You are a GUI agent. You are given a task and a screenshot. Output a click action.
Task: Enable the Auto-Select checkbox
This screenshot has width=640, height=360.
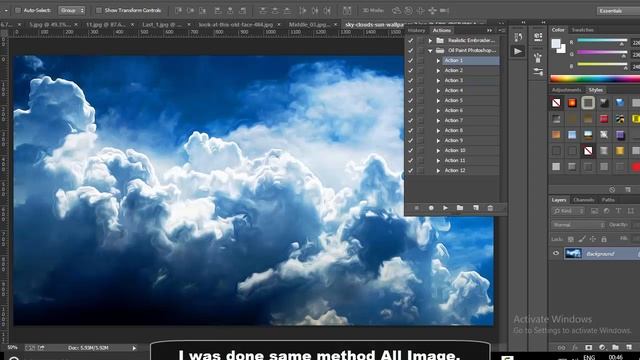point(18,10)
